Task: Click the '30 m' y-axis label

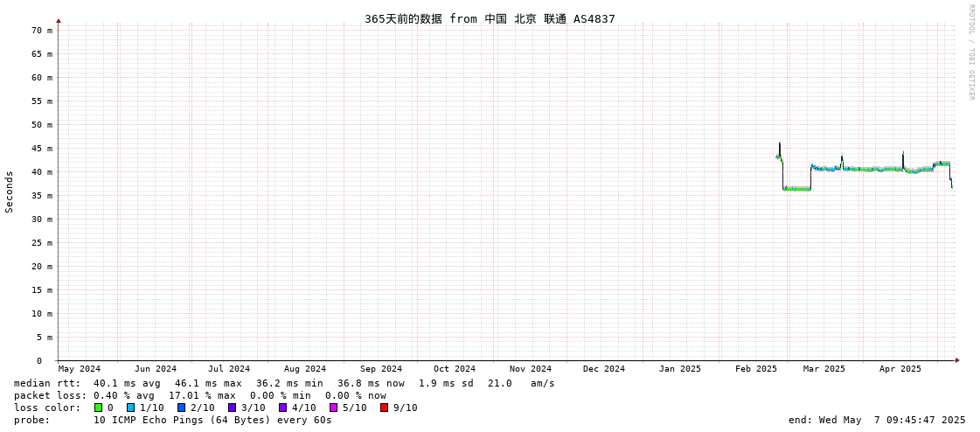Action: tap(42, 219)
